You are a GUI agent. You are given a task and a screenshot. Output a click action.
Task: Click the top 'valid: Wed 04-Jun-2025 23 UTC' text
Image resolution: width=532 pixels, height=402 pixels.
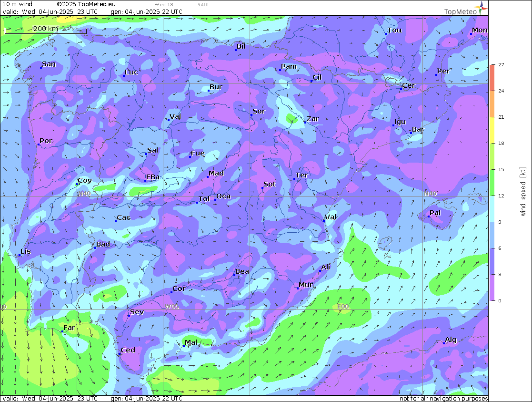[50, 11]
